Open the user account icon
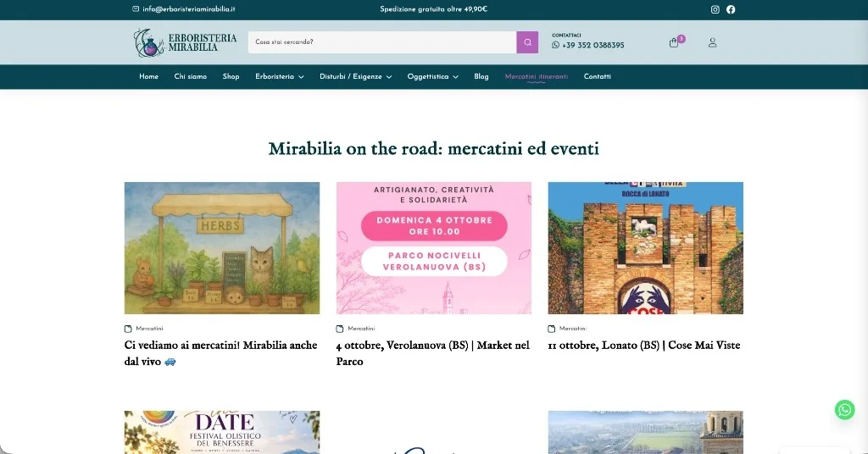Image resolution: width=868 pixels, height=454 pixels. (712, 42)
